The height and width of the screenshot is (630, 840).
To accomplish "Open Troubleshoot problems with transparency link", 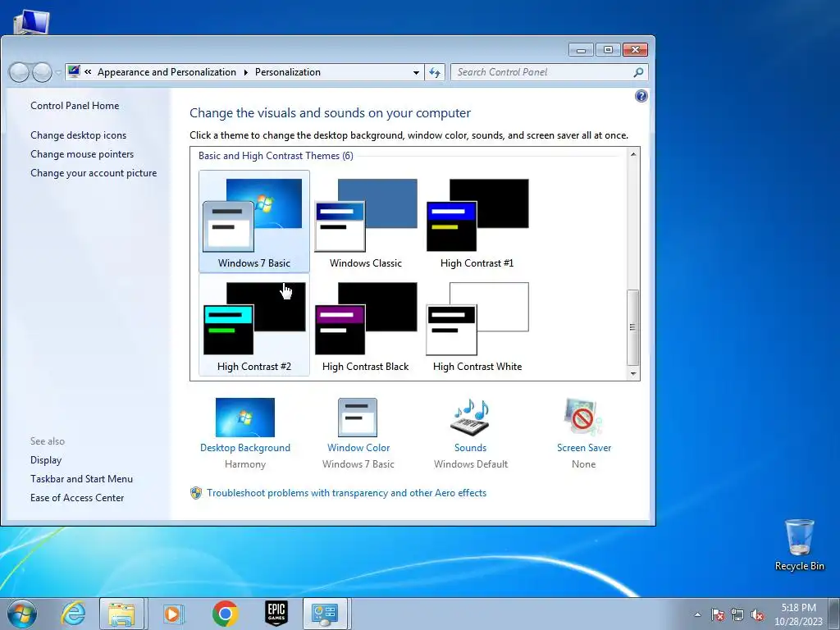I will (347, 493).
